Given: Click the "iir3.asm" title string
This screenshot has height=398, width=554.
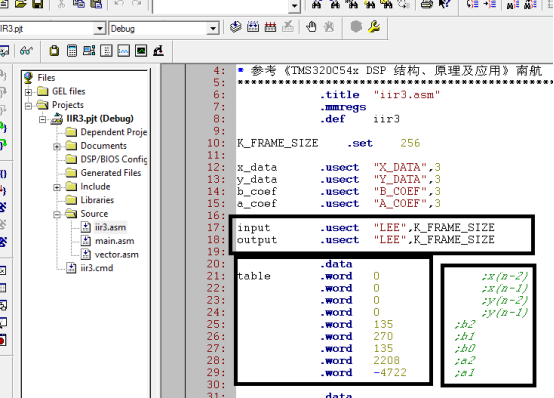Looking at the screenshot, I should 407,95.
